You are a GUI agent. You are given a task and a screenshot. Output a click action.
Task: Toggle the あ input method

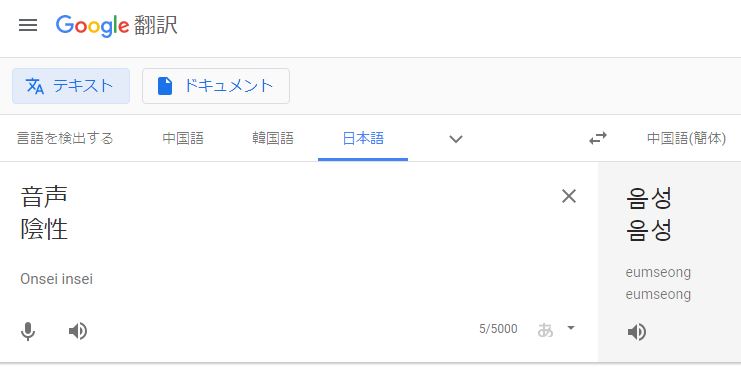545,330
